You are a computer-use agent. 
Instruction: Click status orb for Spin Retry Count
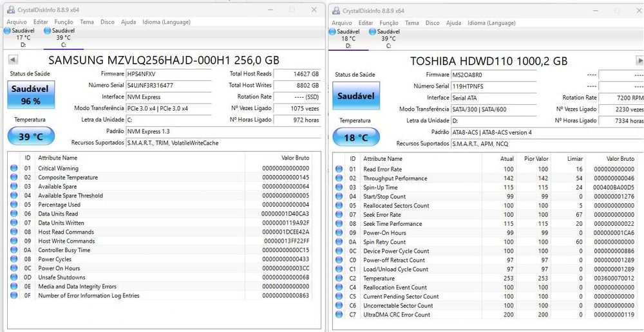[339, 242]
